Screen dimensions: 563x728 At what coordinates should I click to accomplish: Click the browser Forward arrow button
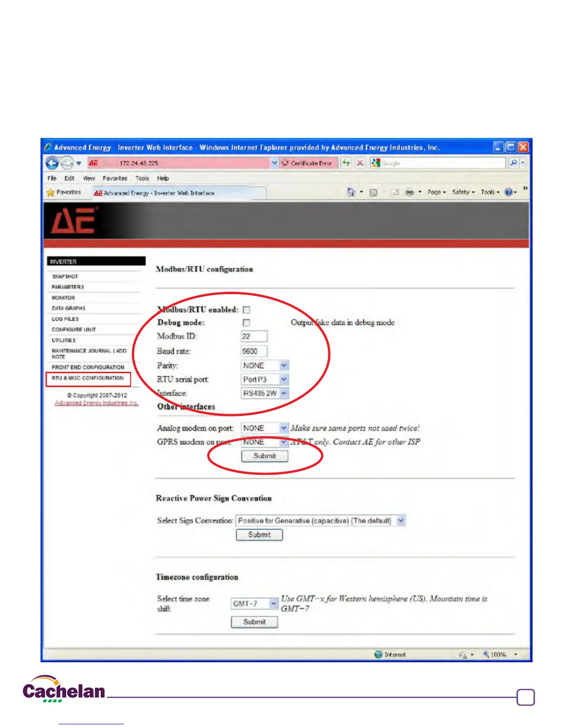67,163
